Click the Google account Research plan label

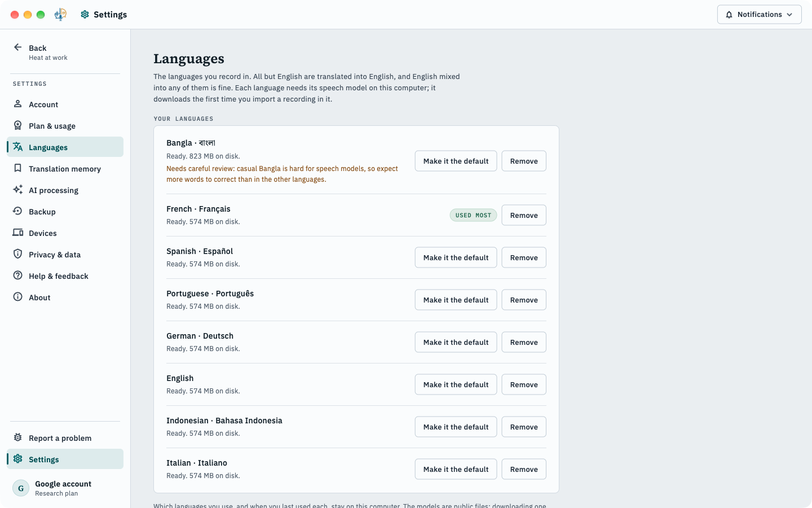(x=56, y=493)
